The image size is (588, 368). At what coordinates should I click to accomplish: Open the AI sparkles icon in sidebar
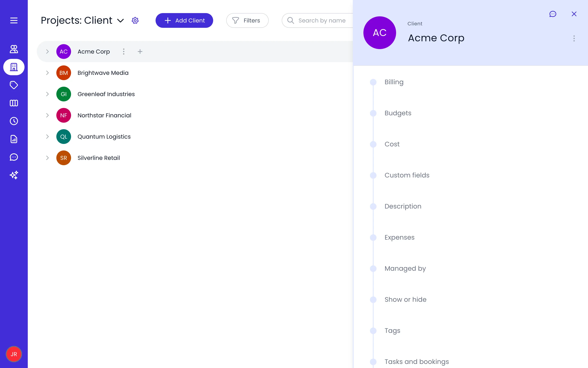[14, 175]
